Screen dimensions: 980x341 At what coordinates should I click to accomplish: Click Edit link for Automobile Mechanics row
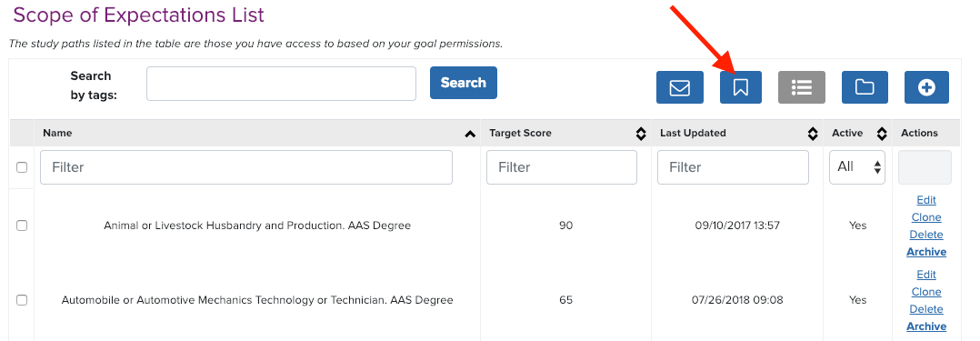click(x=926, y=275)
